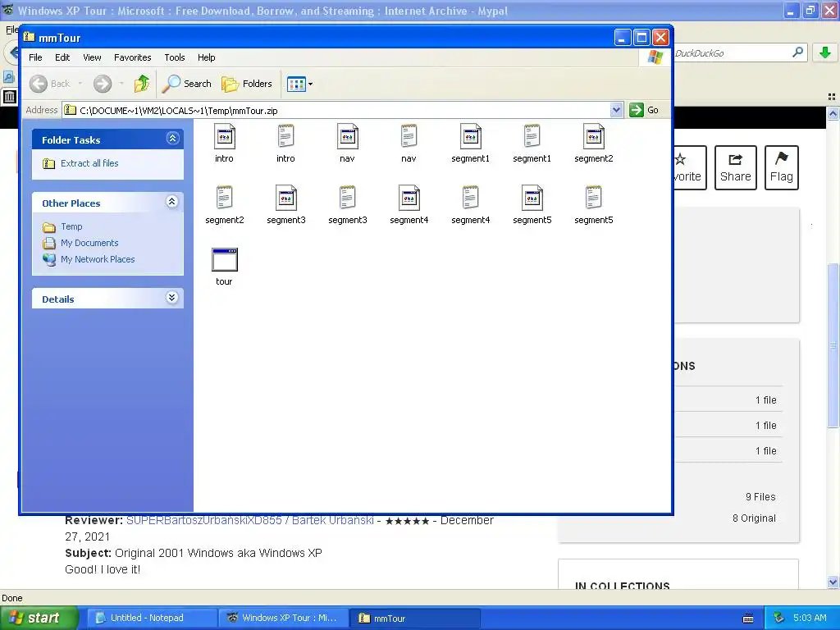Viewport: 840px width, 630px height.
Task: Click Extract all files task
Action: pos(89,163)
